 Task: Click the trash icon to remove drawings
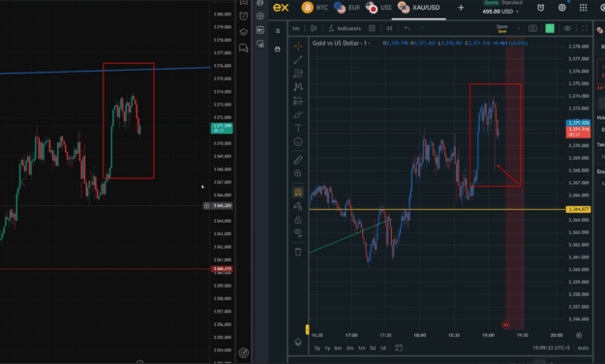pos(298,252)
